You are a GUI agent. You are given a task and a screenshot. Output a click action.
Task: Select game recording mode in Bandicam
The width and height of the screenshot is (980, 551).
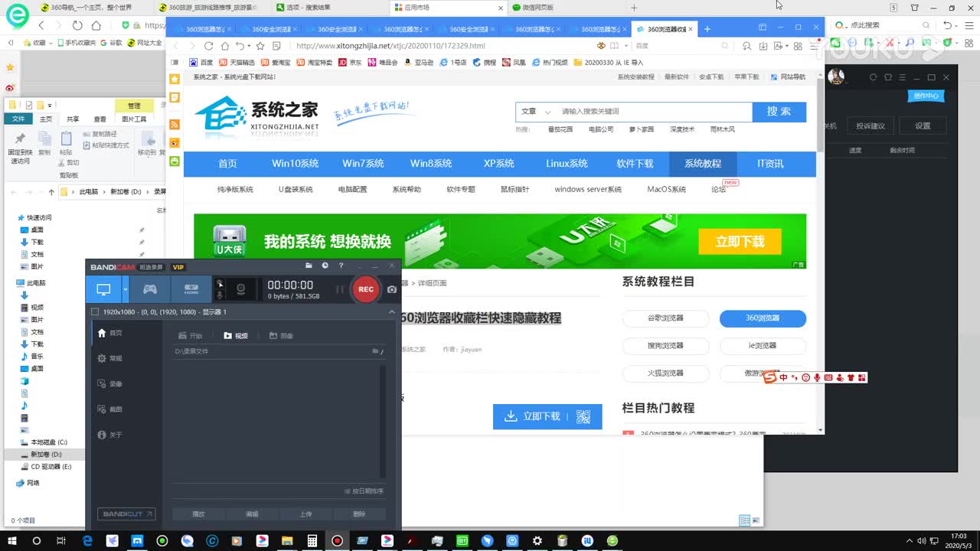pos(150,289)
